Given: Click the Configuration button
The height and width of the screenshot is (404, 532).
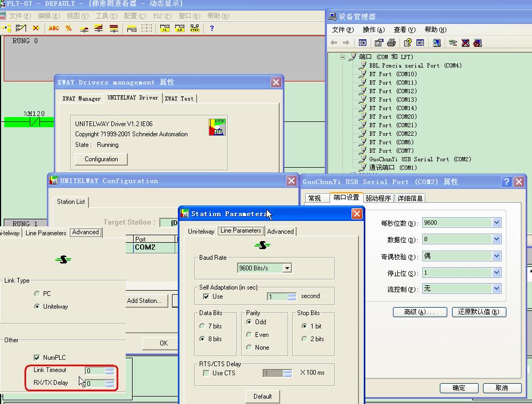Looking at the screenshot, I should coord(101,159).
